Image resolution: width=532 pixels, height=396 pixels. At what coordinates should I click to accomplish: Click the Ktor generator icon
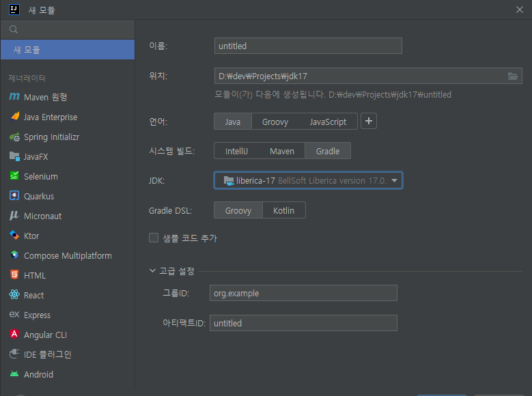14,235
